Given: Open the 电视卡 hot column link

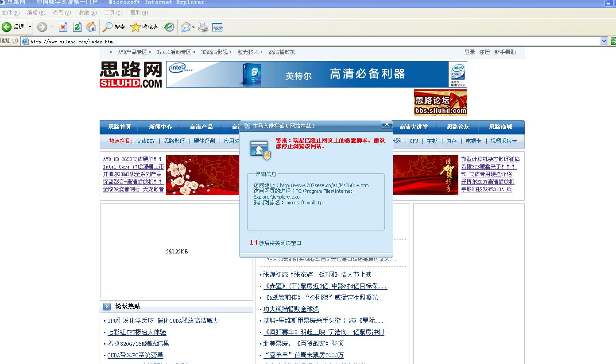Looking at the screenshot, I should point(473,141).
